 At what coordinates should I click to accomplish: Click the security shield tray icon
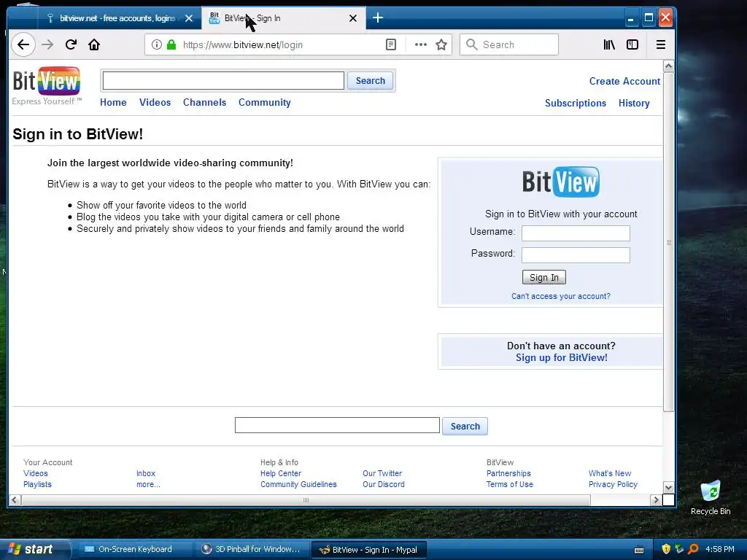666,549
